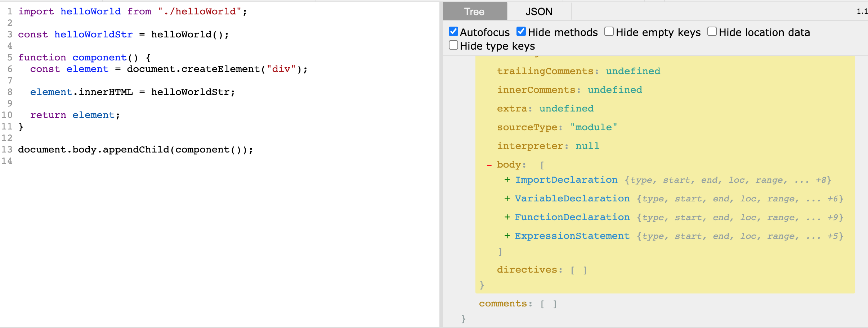Click the import statement on line 1
Viewport: 868px width, 328px height.
pos(133,12)
